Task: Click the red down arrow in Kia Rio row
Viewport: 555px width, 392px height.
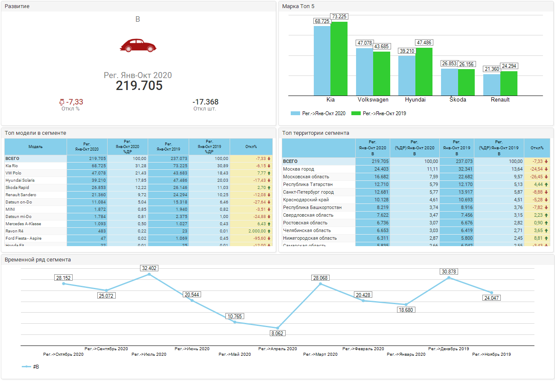Action: [x=269, y=166]
